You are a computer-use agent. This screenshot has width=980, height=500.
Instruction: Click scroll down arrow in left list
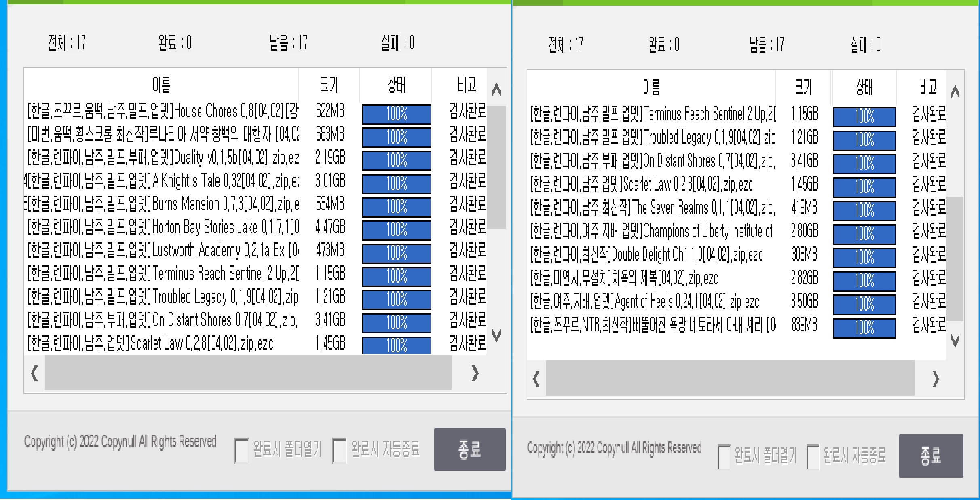[x=496, y=335]
